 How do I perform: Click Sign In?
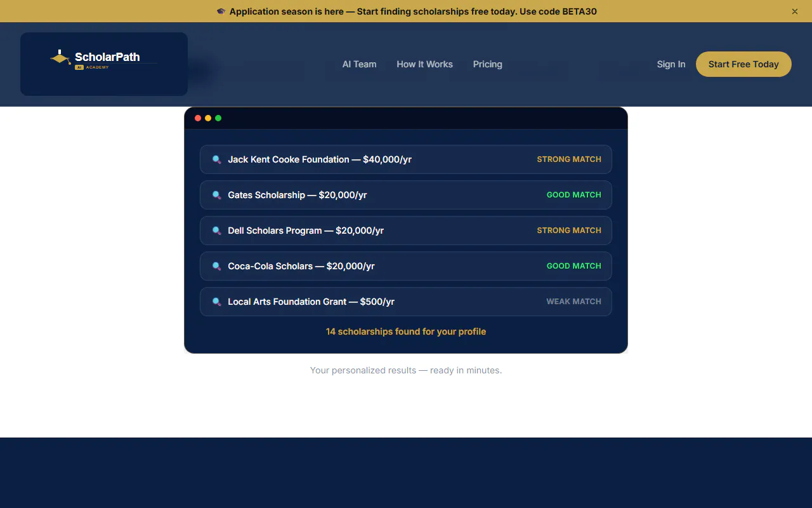[671, 64]
